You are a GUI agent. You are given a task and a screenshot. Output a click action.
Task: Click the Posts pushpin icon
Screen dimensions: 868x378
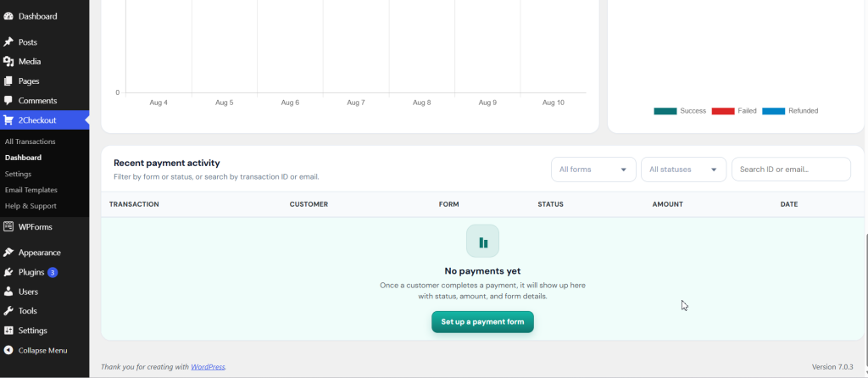click(x=8, y=42)
